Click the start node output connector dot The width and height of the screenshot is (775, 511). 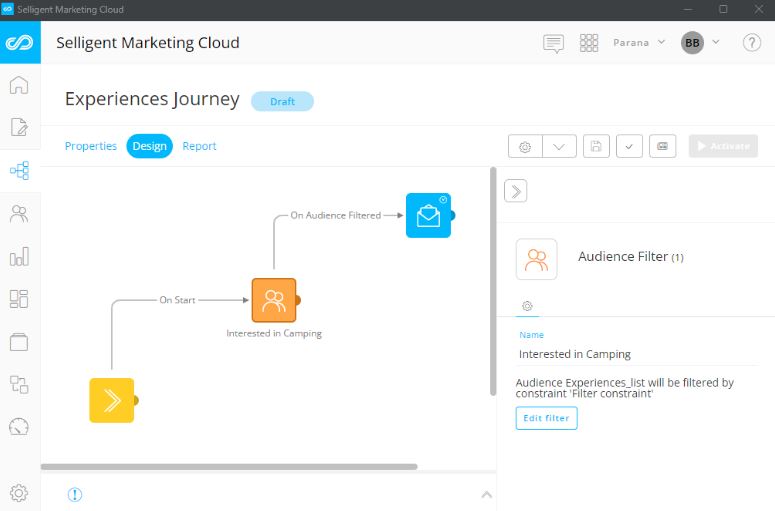[136, 400]
